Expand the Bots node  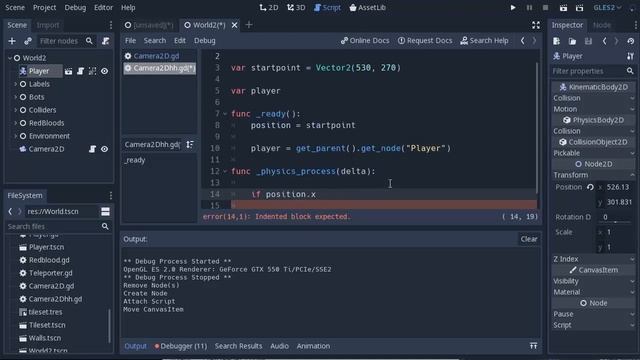(x=16, y=97)
